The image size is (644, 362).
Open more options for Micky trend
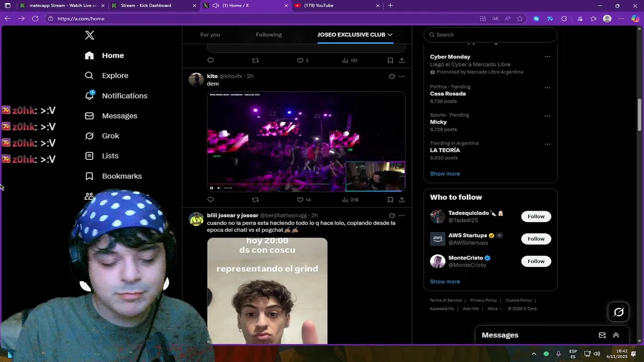pyautogui.click(x=547, y=116)
